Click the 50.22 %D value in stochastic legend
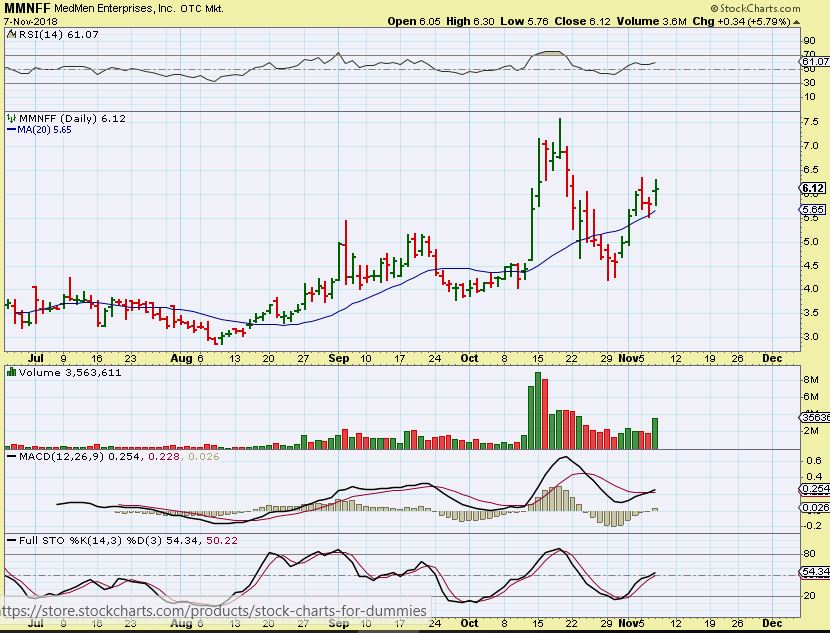Image resolution: width=830 pixels, height=633 pixels. click(223, 540)
